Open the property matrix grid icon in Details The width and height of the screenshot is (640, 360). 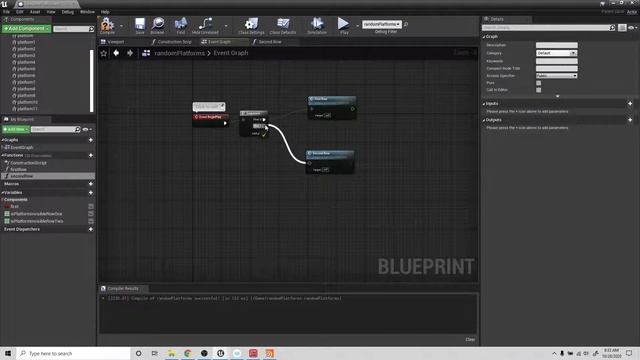(622, 28)
